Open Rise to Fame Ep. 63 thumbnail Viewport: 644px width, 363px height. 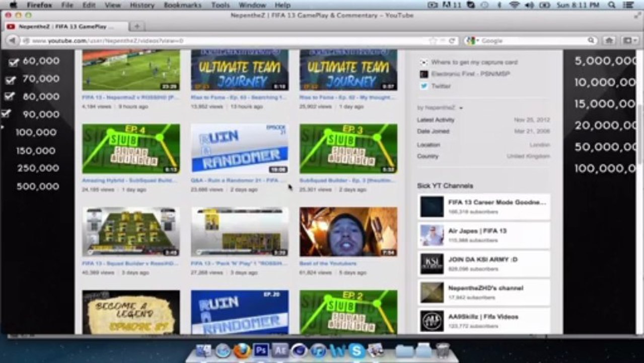point(240,70)
